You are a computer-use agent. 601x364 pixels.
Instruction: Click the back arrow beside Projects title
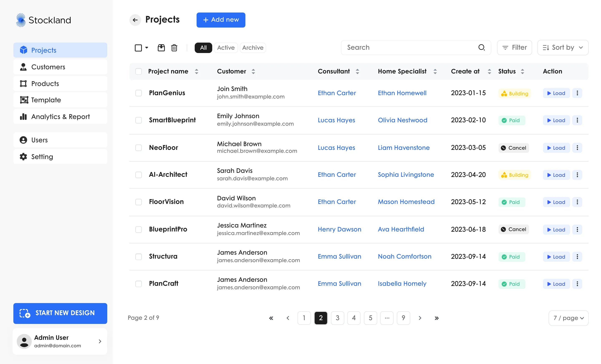[x=135, y=20]
